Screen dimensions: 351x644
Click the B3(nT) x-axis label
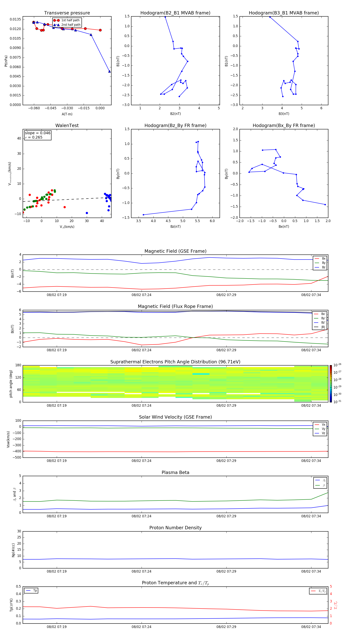click(284, 114)
